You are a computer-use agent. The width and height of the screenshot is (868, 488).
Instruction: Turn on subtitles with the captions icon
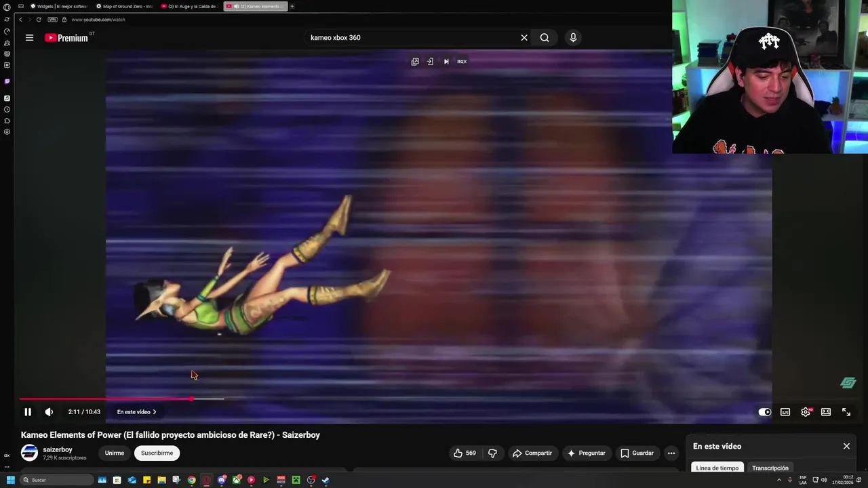click(x=785, y=412)
